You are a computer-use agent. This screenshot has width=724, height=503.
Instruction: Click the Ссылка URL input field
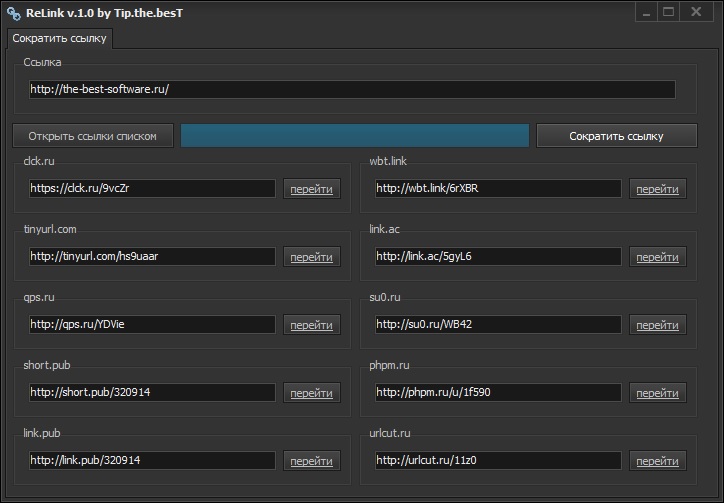pyautogui.click(x=352, y=89)
